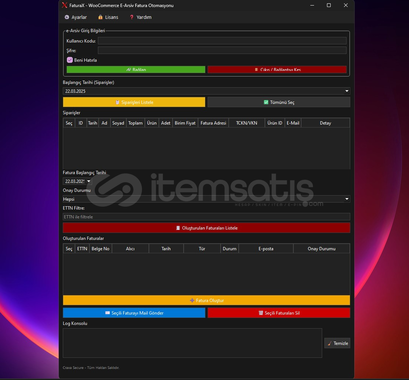Maximize the FaturaX window
This screenshot has height=380, width=409.
click(329, 5)
